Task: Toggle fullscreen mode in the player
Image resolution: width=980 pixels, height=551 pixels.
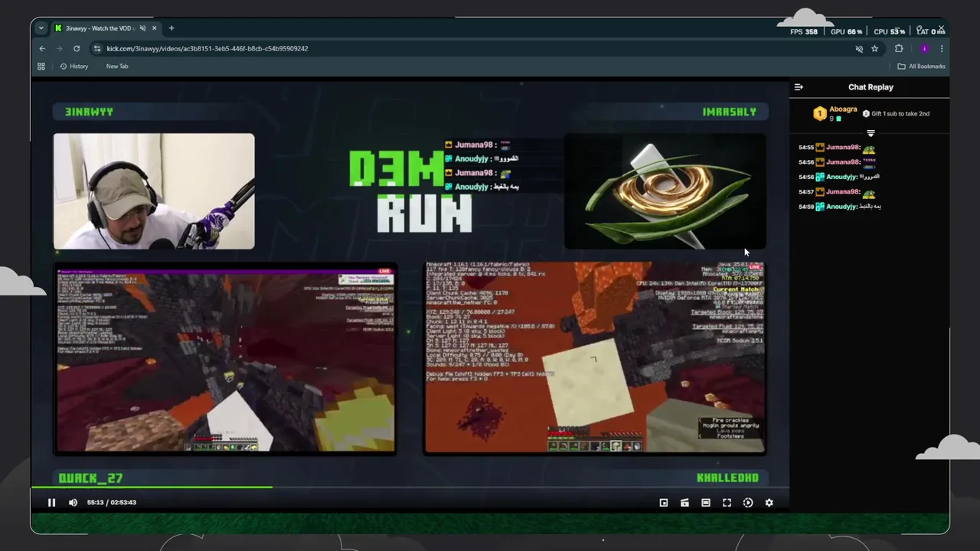Action: click(727, 503)
